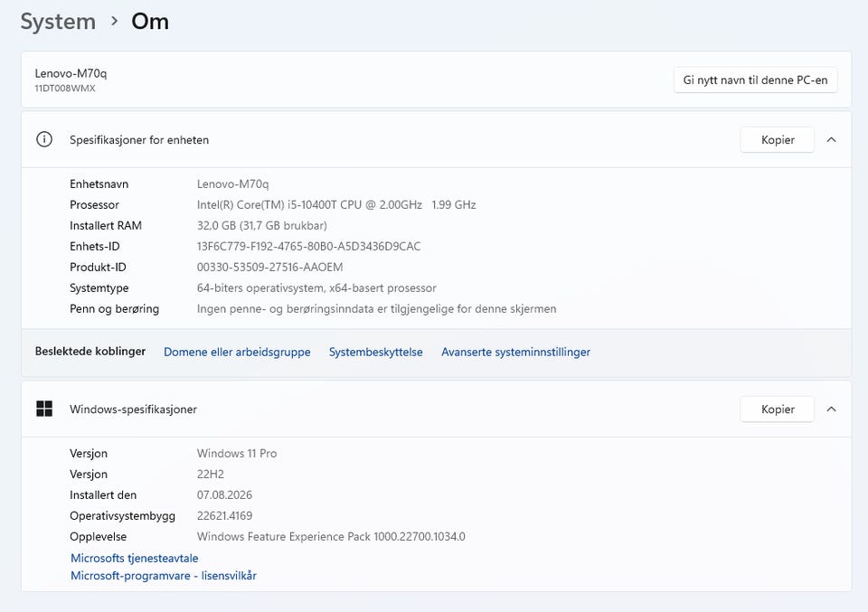Screen dimensions: 868x612
Task: Click the Om breadcrumb title
Action: click(150, 22)
